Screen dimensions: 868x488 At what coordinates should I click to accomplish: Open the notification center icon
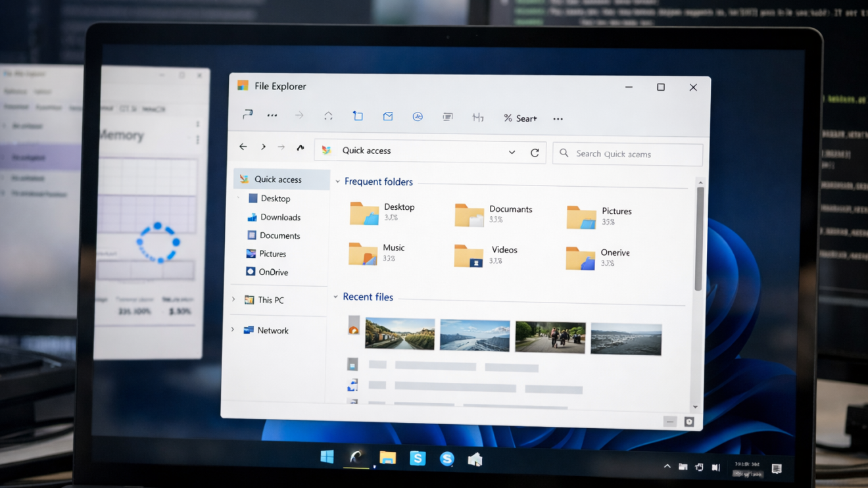[777, 469]
